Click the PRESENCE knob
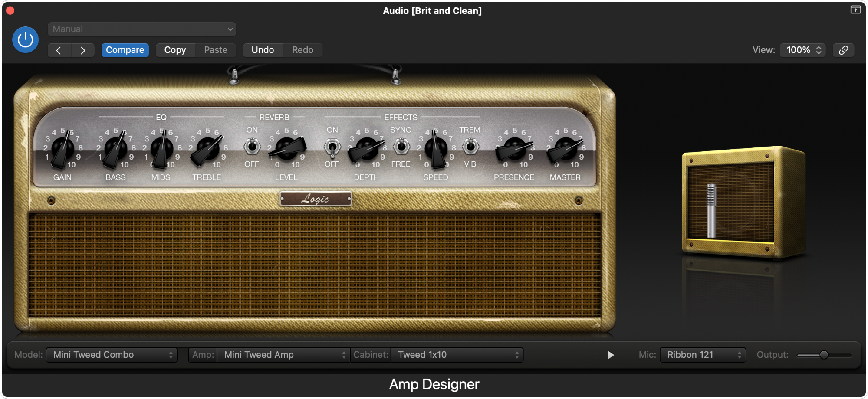The width and height of the screenshot is (868, 399). click(x=515, y=150)
